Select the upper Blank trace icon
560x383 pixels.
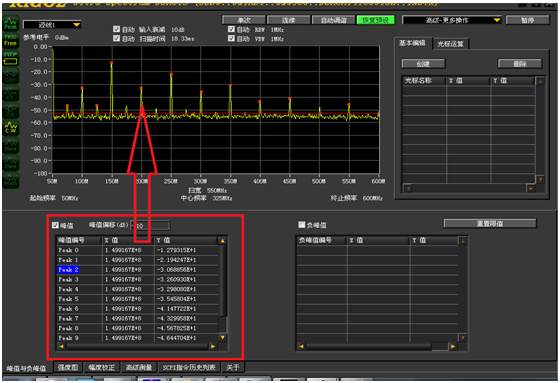[x=10, y=146]
